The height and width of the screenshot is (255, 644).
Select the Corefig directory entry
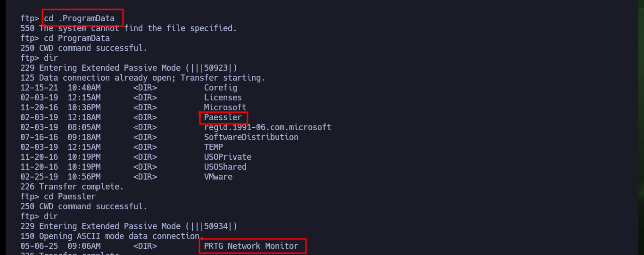click(221, 88)
